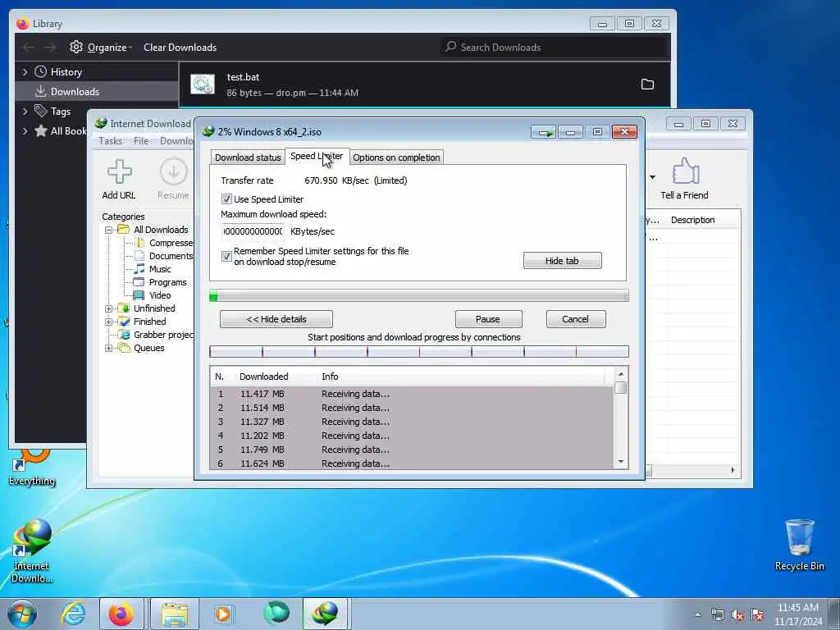Click the IDM taskbar button
840x630 pixels.
(326, 614)
